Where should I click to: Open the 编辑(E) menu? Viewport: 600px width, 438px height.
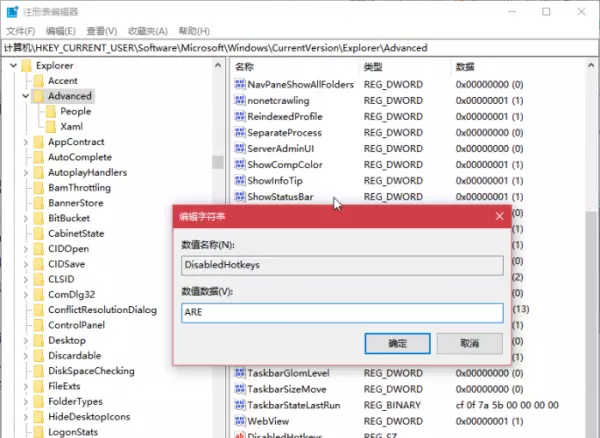point(61,31)
